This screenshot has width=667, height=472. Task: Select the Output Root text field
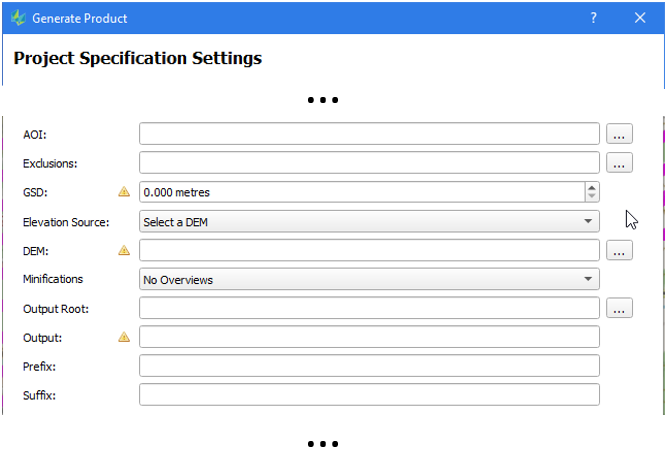pos(369,309)
